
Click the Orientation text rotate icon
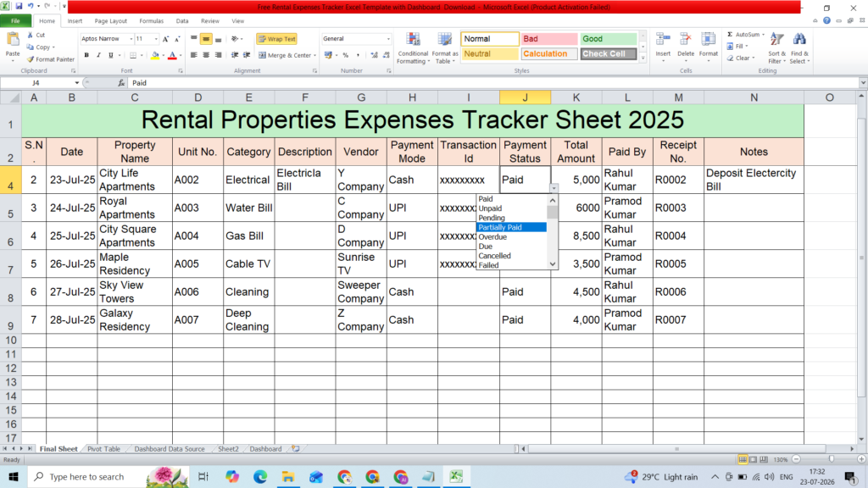coord(236,39)
